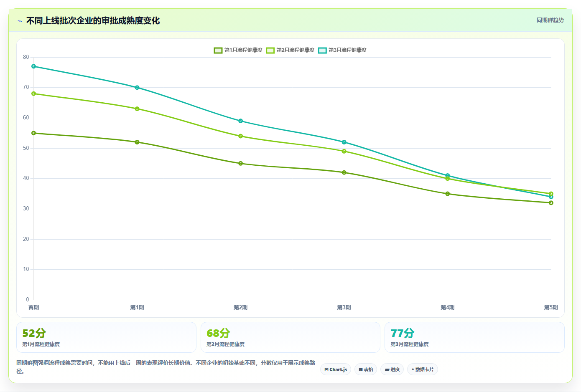Click the 进度 tag chip

tap(392, 369)
